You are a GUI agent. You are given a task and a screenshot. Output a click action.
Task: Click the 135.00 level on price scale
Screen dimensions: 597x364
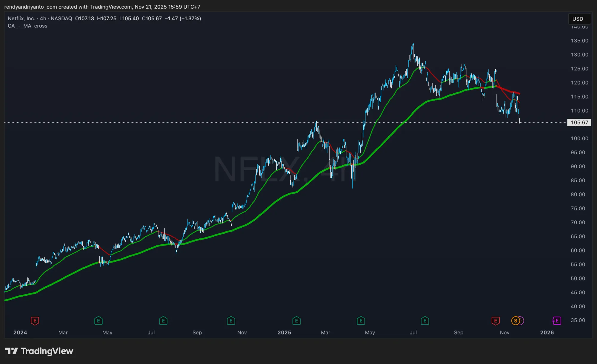[x=579, y=41]
